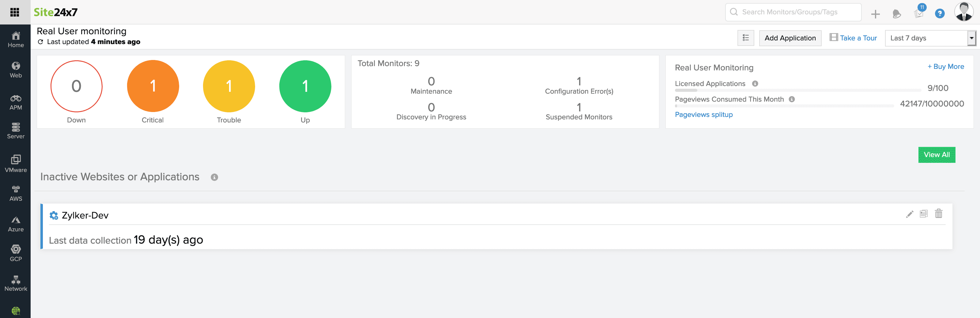Open notifications via the bell icon
Image resolution: width=980 pixels, height=318 pixels.
[896, 13]
